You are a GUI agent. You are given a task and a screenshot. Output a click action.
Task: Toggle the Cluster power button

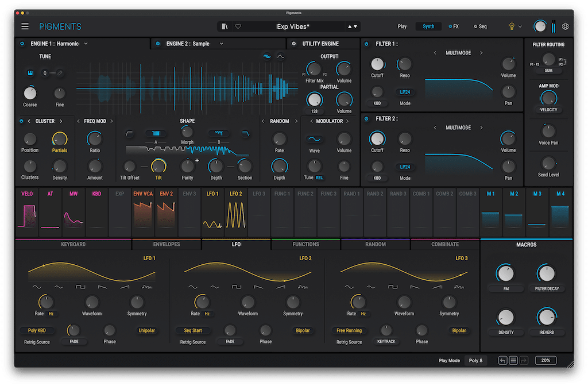pos(21,121)
